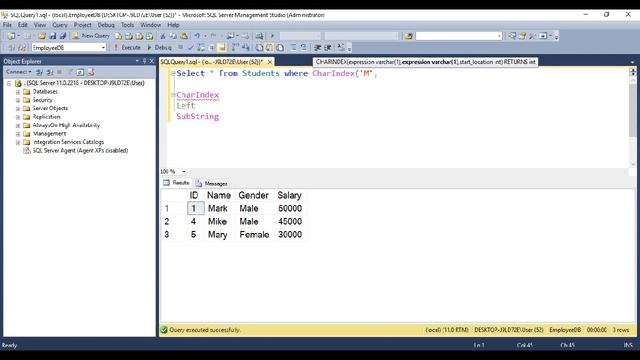The height and width of the screenshot is (360, 640).
Task: Expand the Databases folder
Action: 18,92
